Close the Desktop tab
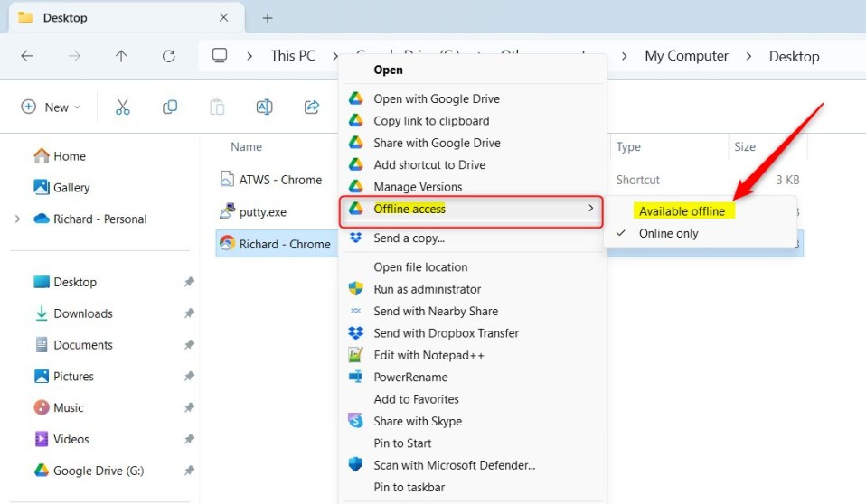The height and width of the screenshot is (504, 866). click(x=223, y=18)
